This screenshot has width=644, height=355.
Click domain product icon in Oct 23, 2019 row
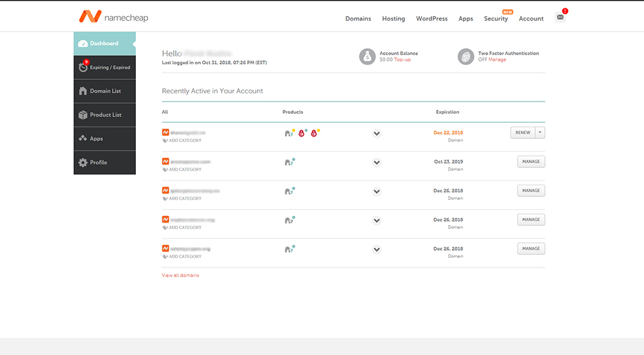click(x=289, y=162)
